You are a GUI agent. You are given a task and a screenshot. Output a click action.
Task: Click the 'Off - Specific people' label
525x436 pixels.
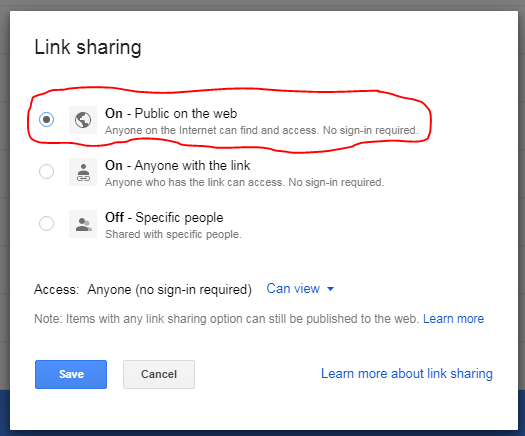[x=164, y=218]
